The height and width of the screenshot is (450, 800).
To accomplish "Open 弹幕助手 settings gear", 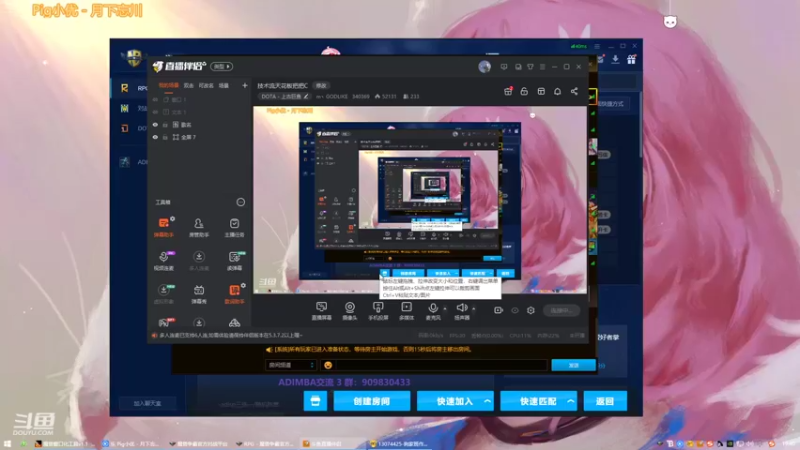I will click(172, 218).
